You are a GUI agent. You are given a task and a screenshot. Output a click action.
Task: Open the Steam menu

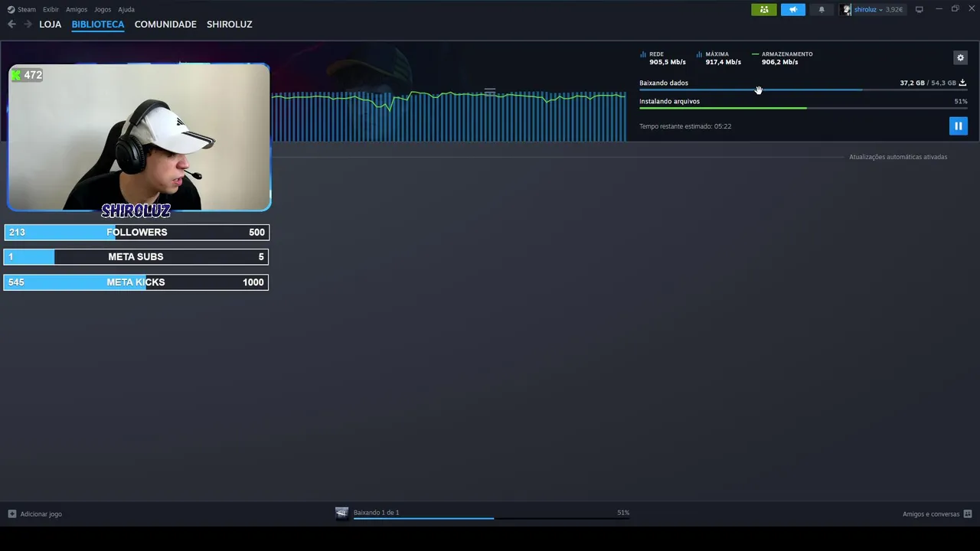point(27,9)
